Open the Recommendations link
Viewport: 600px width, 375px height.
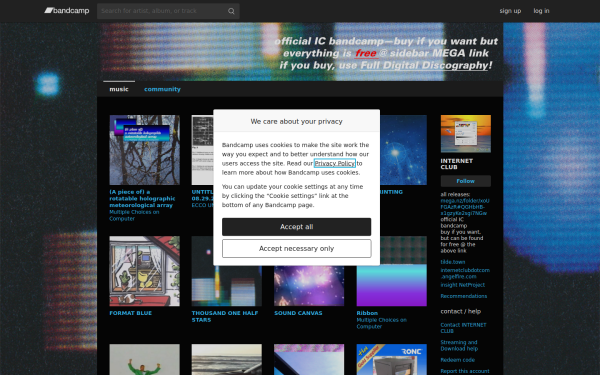click(x=464, y=296)
